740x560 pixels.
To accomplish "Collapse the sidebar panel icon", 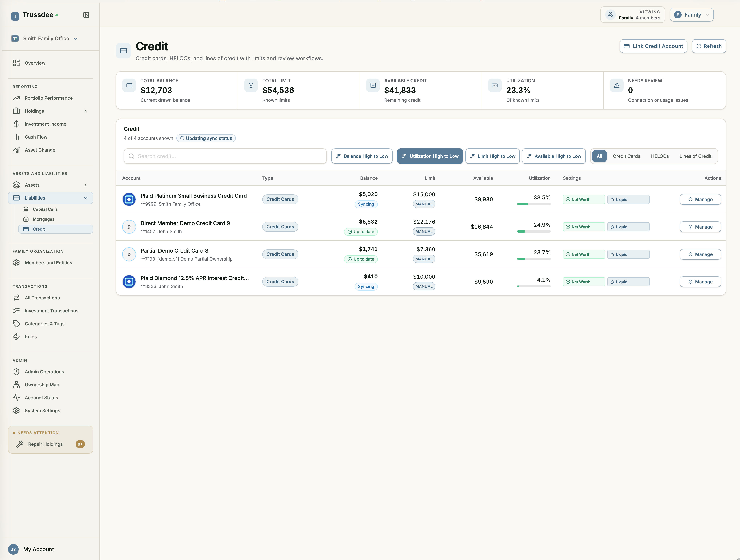I will tap(86, 15).
